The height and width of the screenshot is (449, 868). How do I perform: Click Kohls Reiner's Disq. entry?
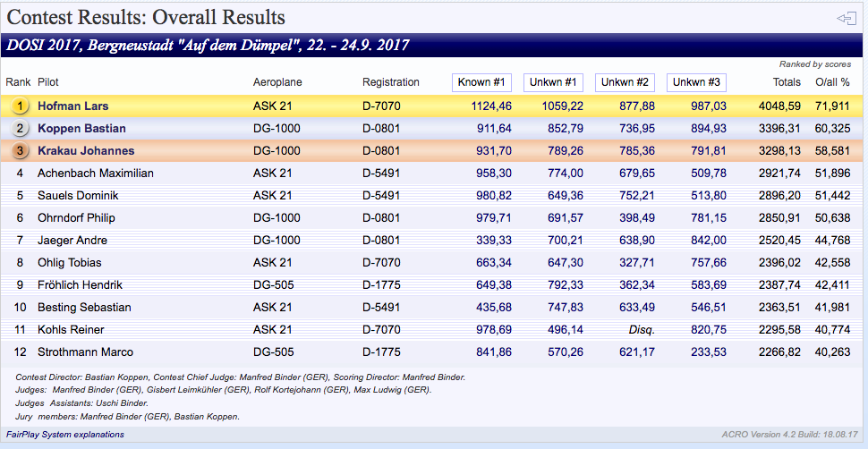coord(642,330)
